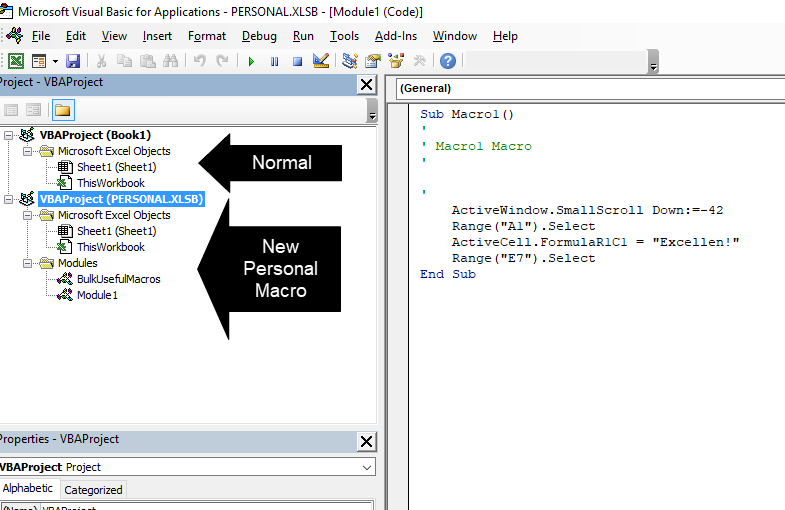Select VBAProject (Book1) in project tree
Viewport: 785px width, 510px height.
(x=95, y=135)
